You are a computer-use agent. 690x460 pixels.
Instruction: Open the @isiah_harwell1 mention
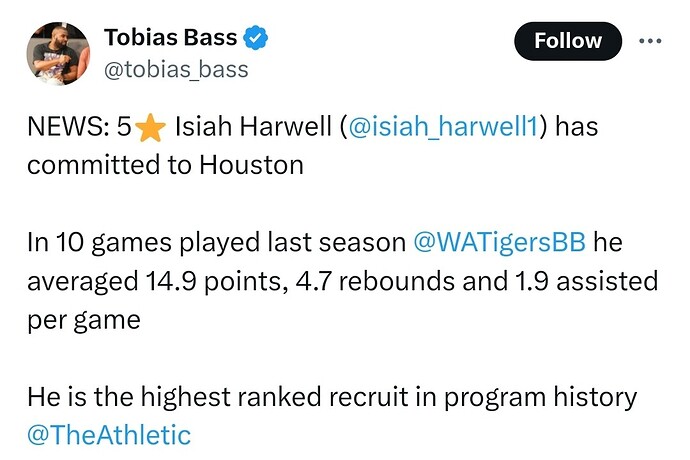(x=443, y=127)
